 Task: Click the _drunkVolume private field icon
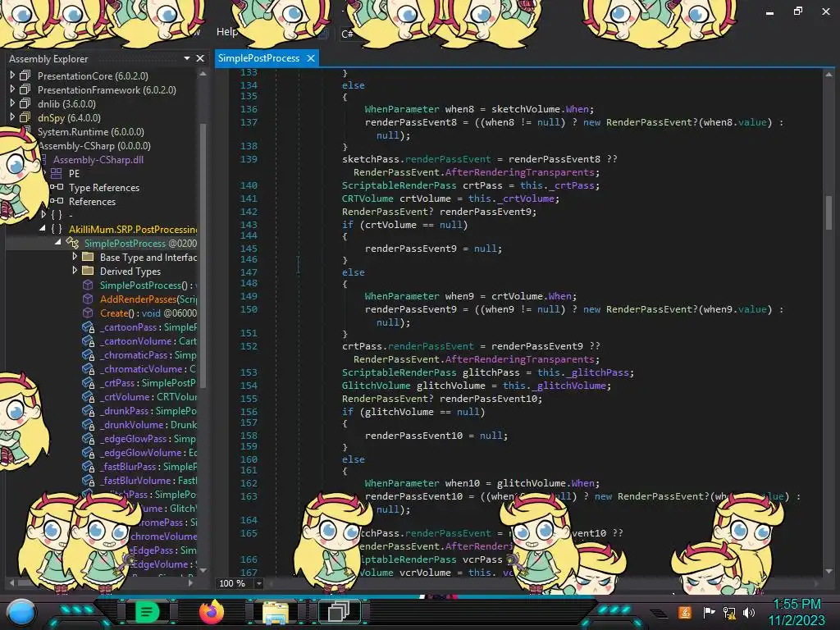(x=88, y=424)
